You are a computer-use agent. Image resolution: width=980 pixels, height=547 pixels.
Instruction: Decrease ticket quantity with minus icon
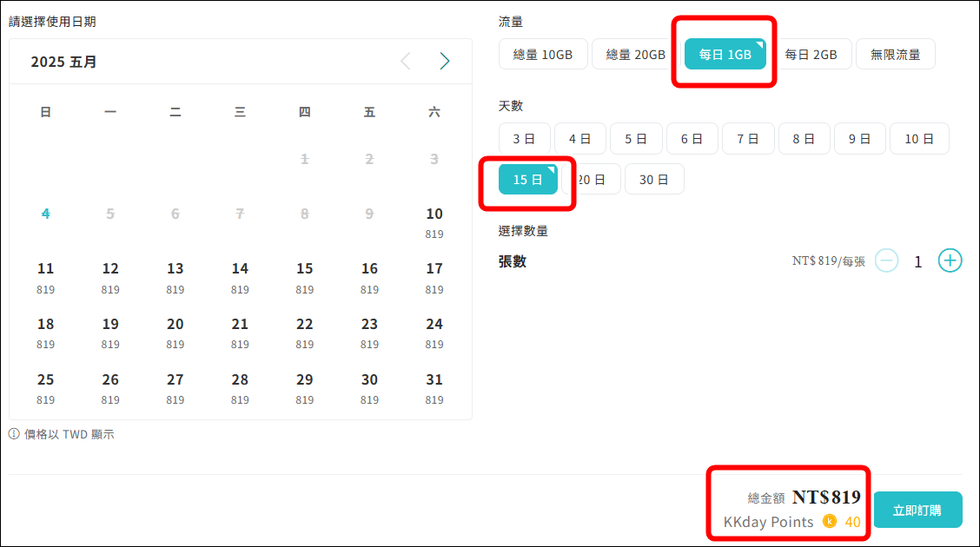coord(886,260)
